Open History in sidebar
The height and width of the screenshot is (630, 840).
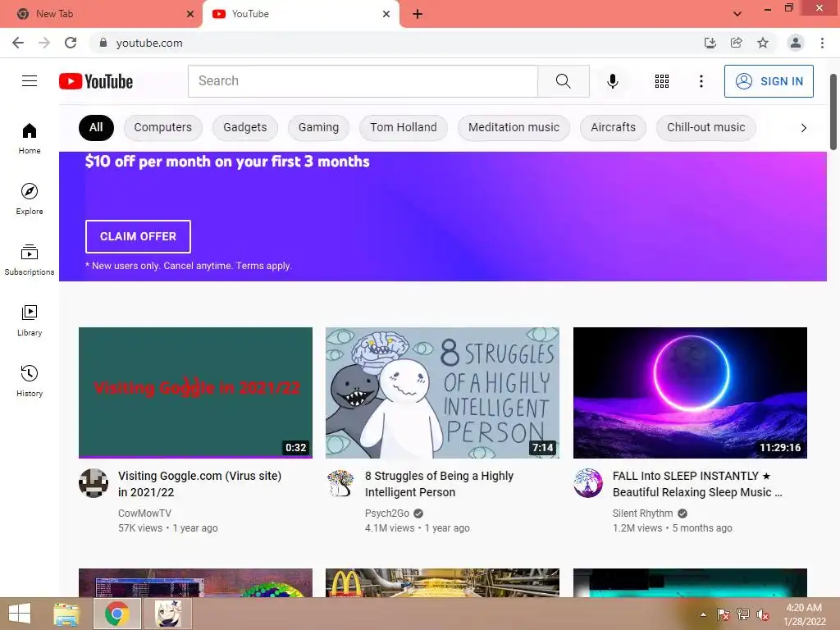30,381
